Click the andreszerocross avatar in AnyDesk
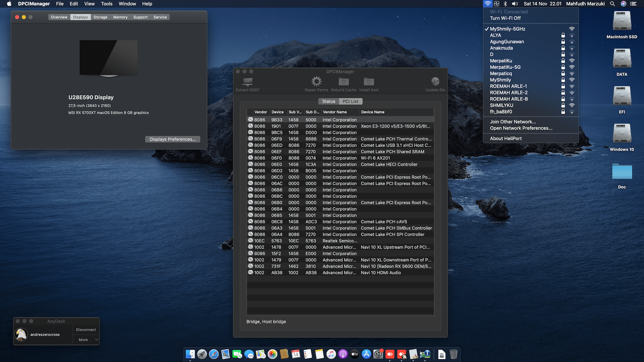Screen dimensions: 644x362 coord(21,335)
